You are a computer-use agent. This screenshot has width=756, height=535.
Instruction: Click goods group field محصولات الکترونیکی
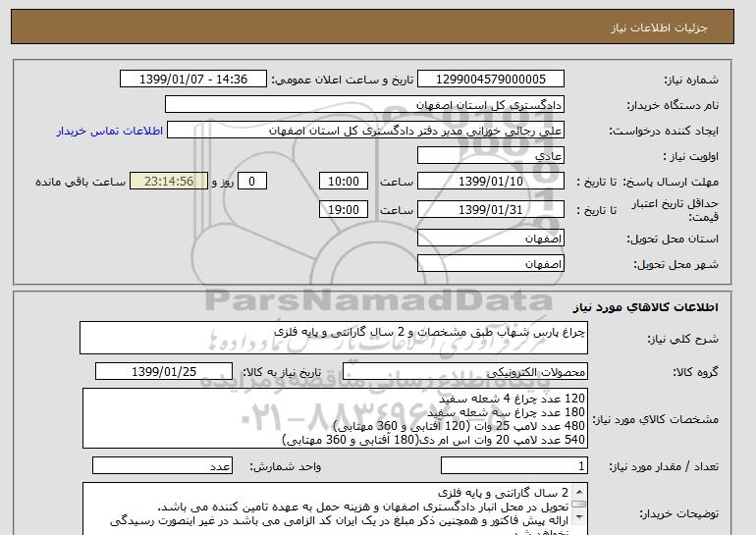tap(464, 372)
